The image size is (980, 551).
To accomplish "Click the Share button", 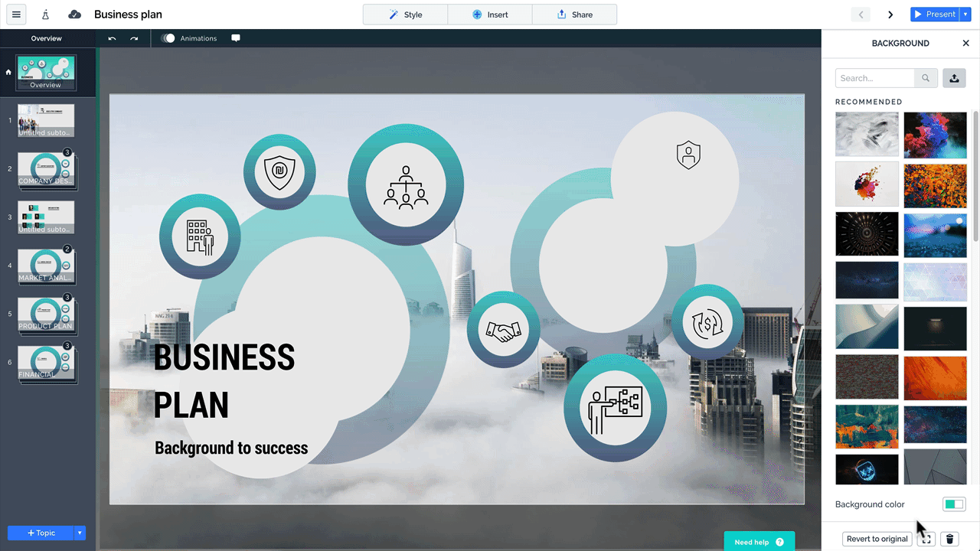I will click(x=574, y=15).
